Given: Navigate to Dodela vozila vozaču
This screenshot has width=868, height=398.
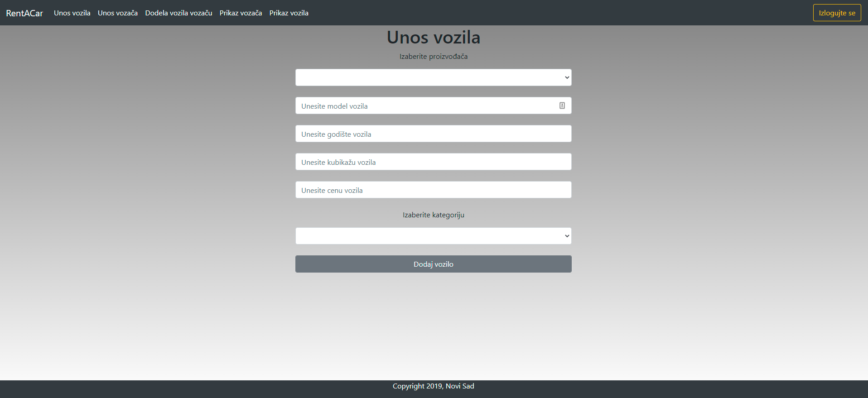Looking at the screenshot, I should [178, 13].
